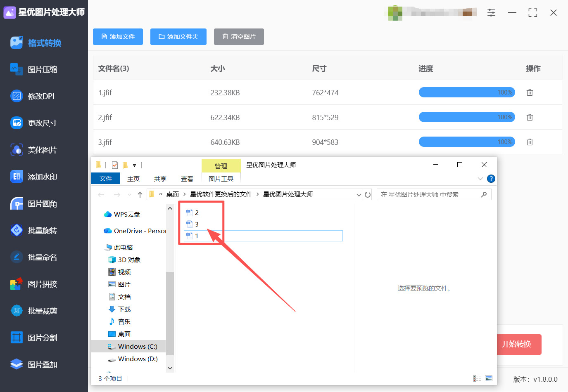Click the 2.jfif progress bar
568x392 pixels.
pos(467,117)
